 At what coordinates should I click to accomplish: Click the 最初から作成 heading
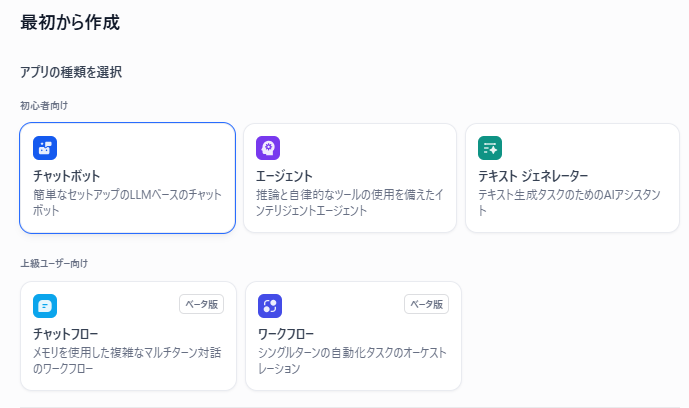(70, 22)
